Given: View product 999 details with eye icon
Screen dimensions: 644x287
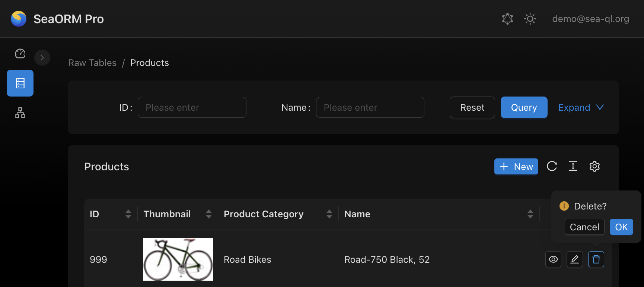Looking at the screenshot, I should [553, 259].
